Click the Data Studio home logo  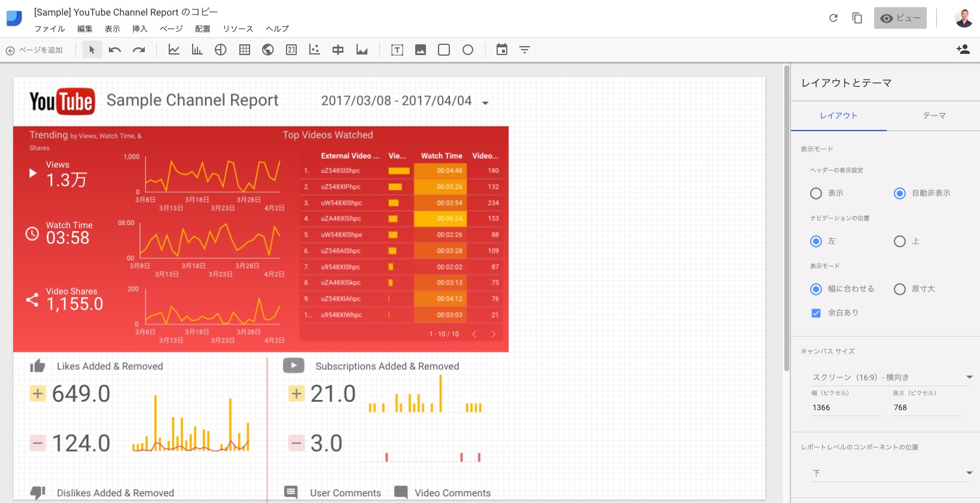[14, 18]
